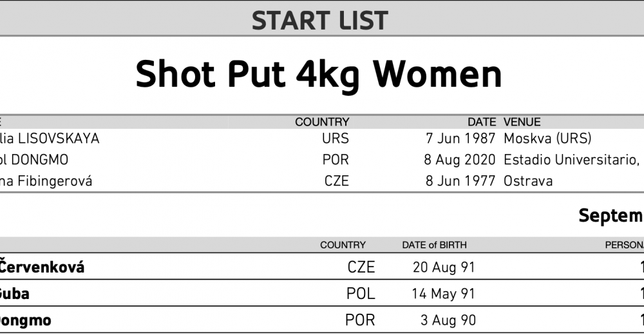Click the 8 Aug 2020 date
Viewport: 644px width, 335px height.
[x=460, y=160]
